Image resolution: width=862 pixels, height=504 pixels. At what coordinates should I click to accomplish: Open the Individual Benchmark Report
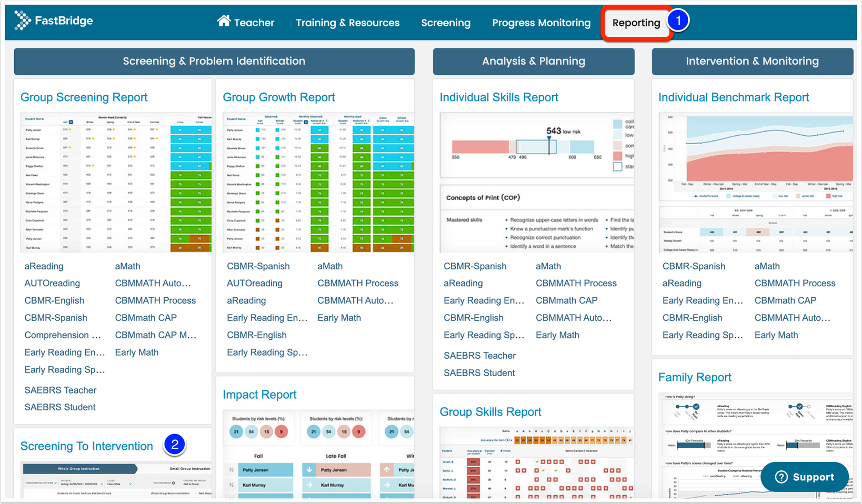pos(734,97)
